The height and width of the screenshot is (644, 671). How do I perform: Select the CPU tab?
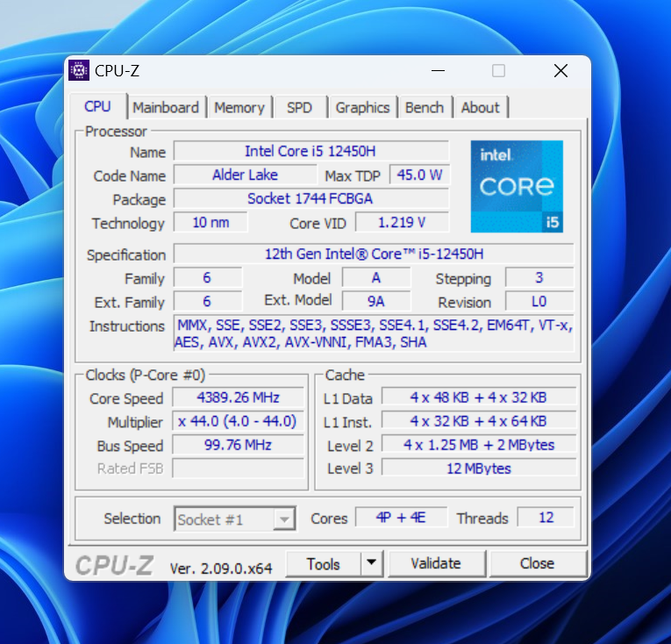[97, 106]
